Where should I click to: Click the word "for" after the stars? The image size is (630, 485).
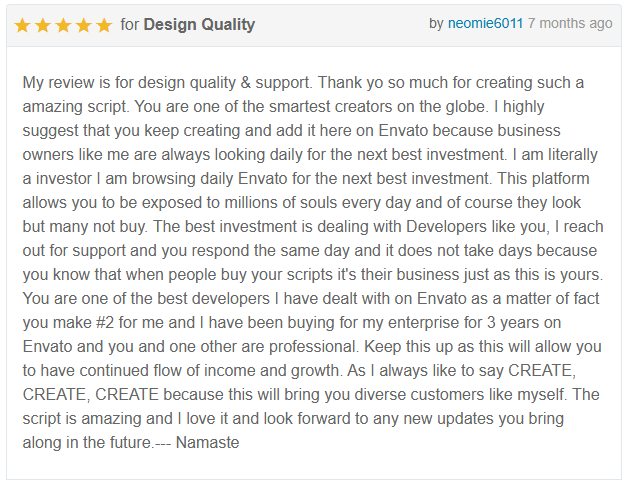(129, 24)
